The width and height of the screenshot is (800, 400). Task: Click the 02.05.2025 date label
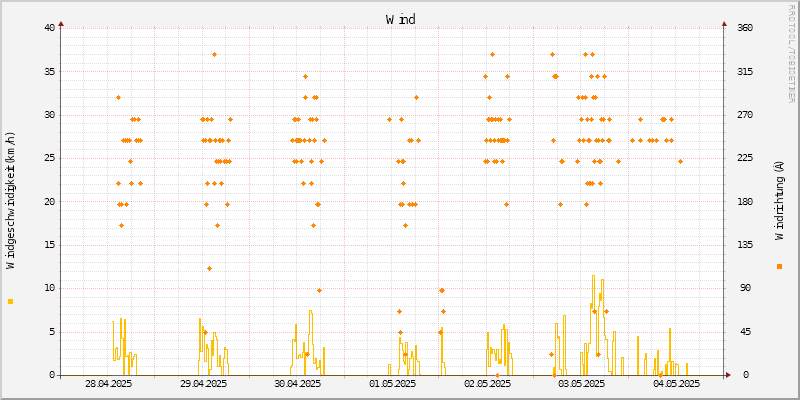[487, 384]
